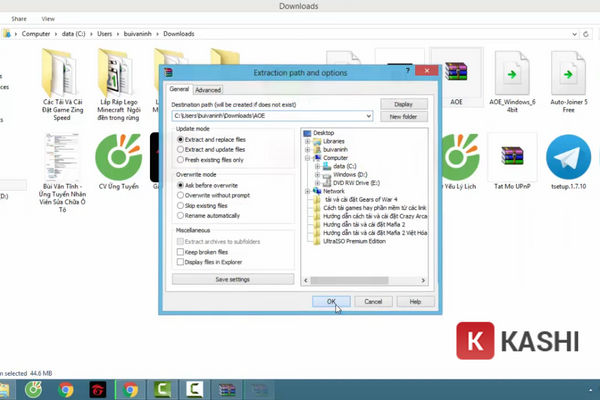Expand the Network node in folder tree

click(x=307, y=190)
